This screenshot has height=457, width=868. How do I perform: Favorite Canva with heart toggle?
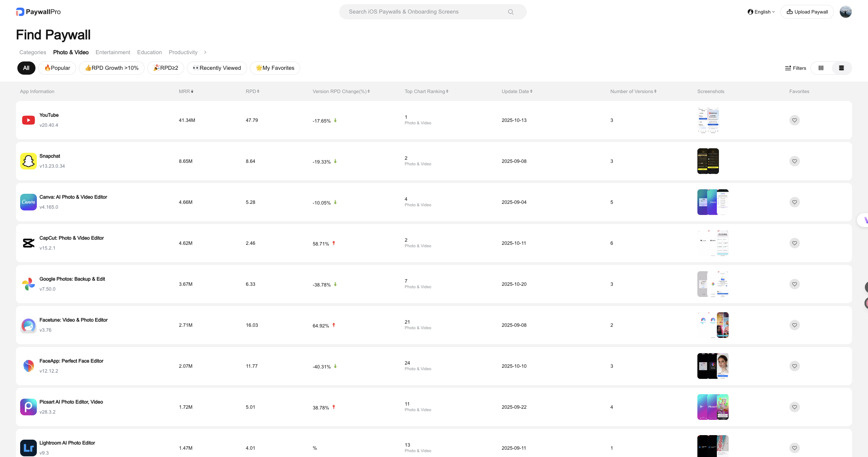794,202
